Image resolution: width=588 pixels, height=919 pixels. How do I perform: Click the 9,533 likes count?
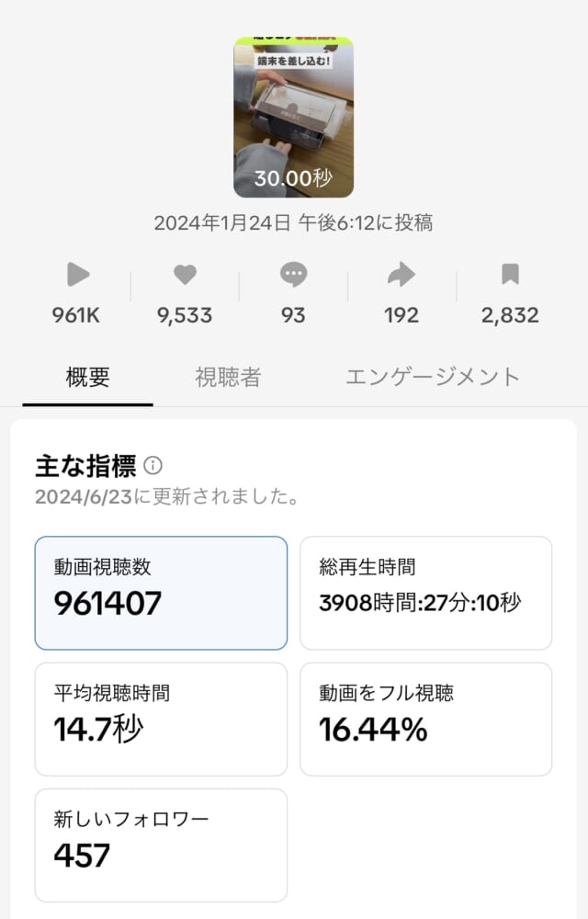[185, 315]
